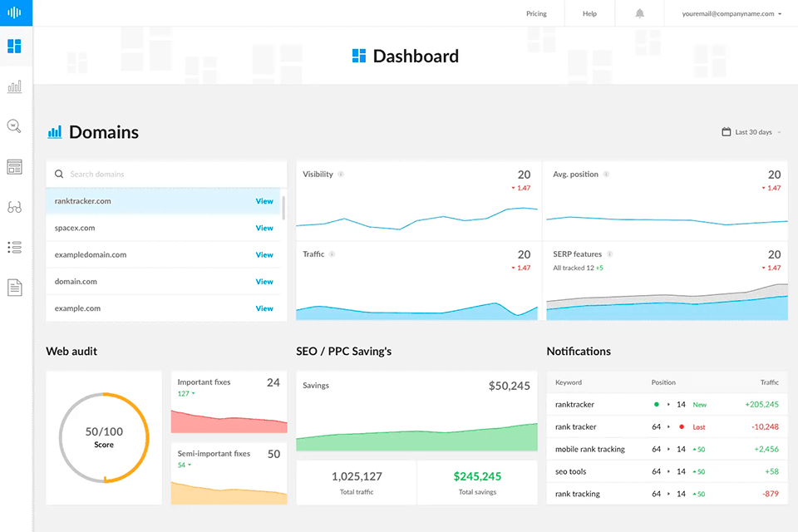Click the SERP features area chart
This screenshot has width=798, height=532.
pos(667,302)
